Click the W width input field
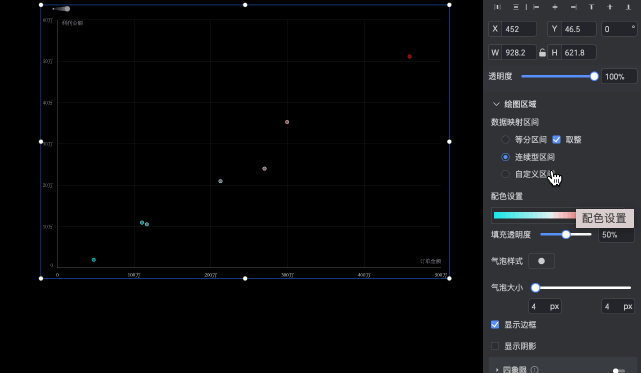 512,52
